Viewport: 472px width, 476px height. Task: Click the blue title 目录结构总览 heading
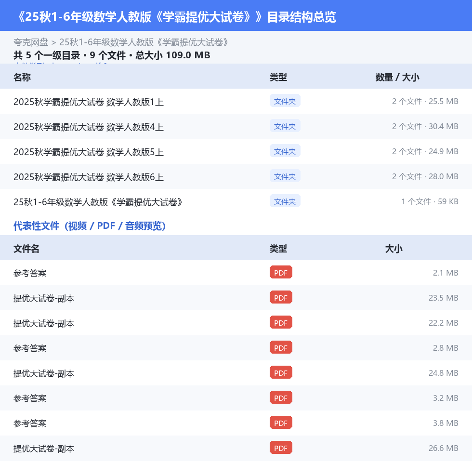pos(302,17)
